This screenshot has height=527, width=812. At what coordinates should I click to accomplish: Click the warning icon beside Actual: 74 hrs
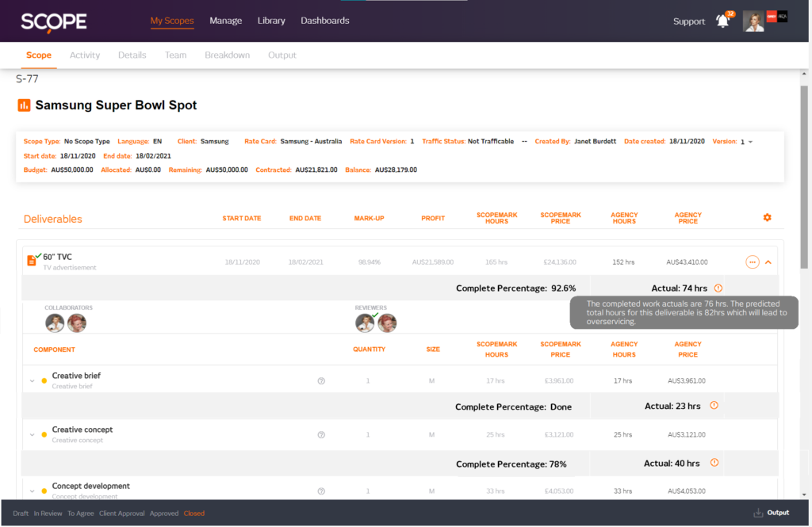(x=718, y=288)
